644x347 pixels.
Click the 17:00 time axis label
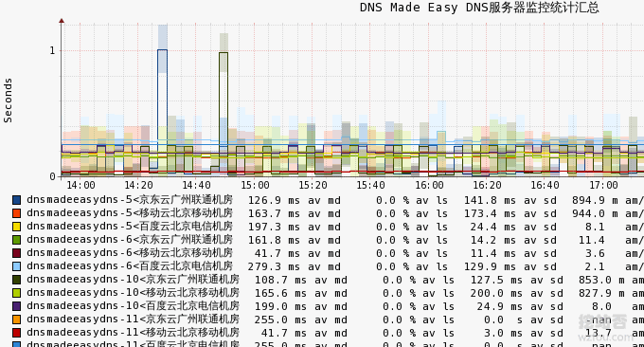603,186
